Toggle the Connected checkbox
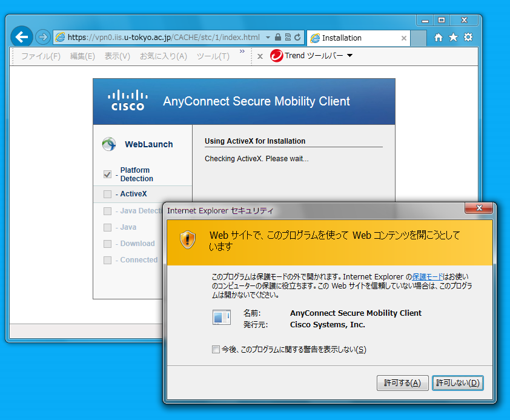Image resolution: width=510 pixels, height=420 pixels. [107, 260]
